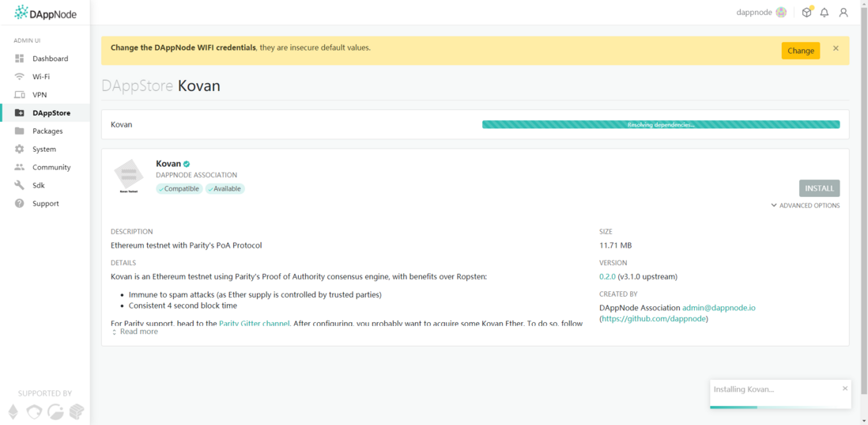Expand description with Read more
Screen dimensions: 868x425
pos(134,332)
